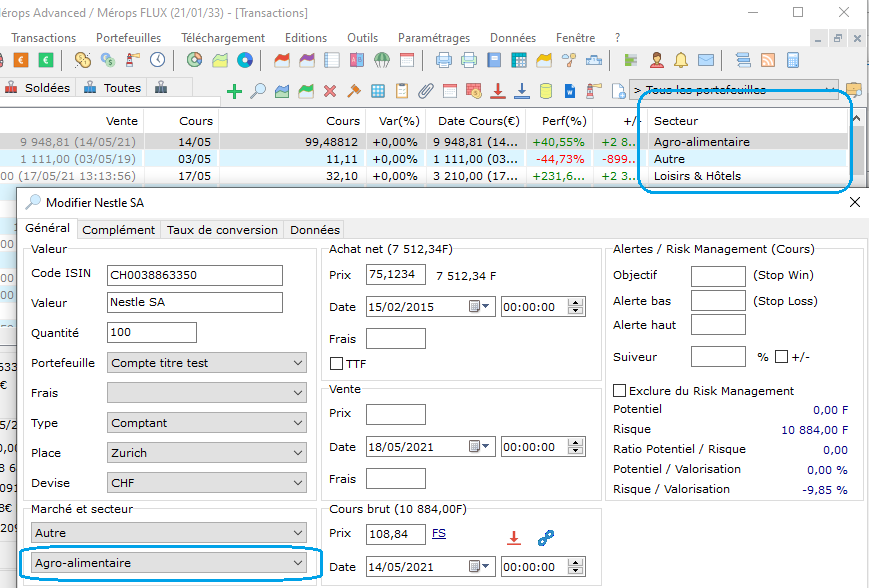Image resolution: width=869 pixels, height=588 pixels.
Task: Open the yellow alerts bell icon
Action: [x=681, y=60]
